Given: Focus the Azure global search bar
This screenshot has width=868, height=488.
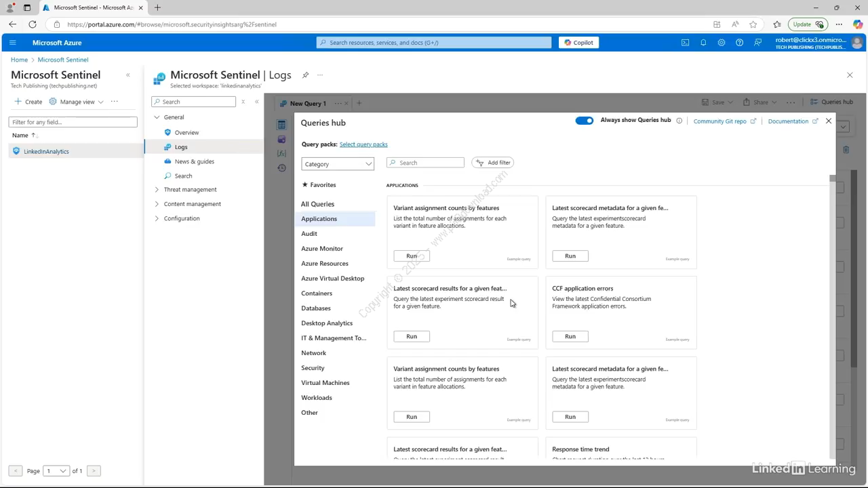Looking at the screenshot, I should pos(434,43).
